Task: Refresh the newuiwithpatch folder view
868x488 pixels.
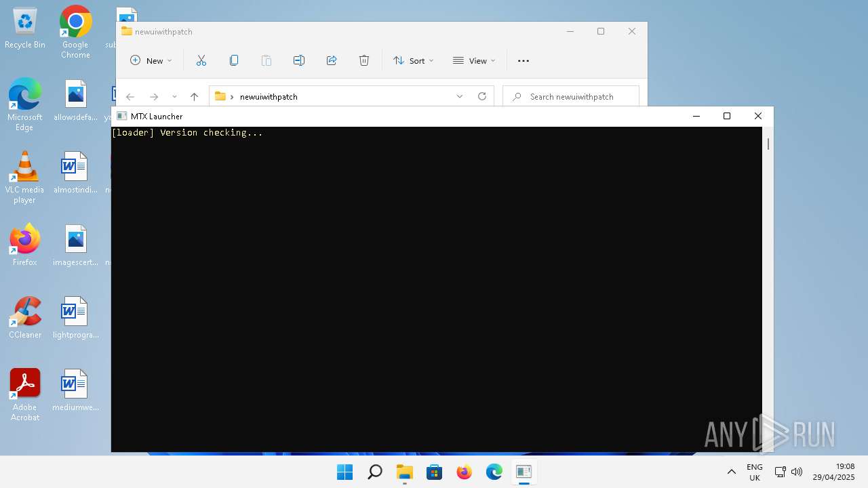Action: coord(482,96)
